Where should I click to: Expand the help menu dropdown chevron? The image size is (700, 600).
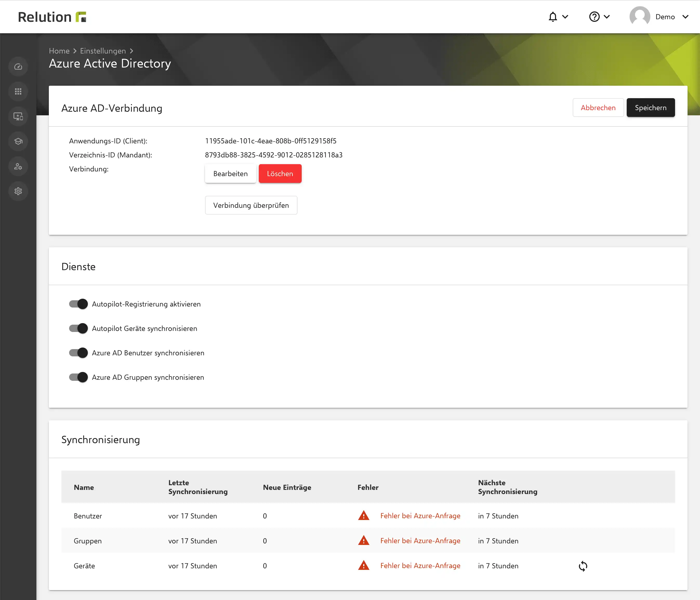tap(607, 17)
